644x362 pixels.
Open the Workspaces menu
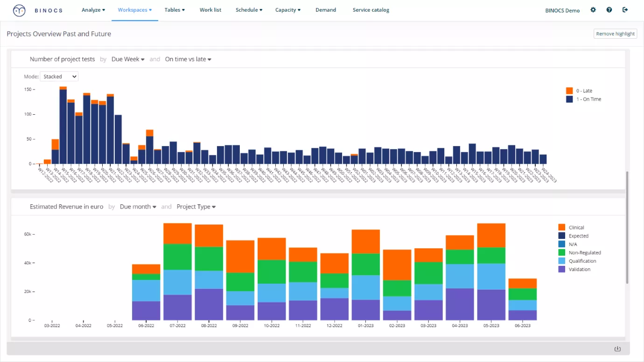(x=135, y=10)
